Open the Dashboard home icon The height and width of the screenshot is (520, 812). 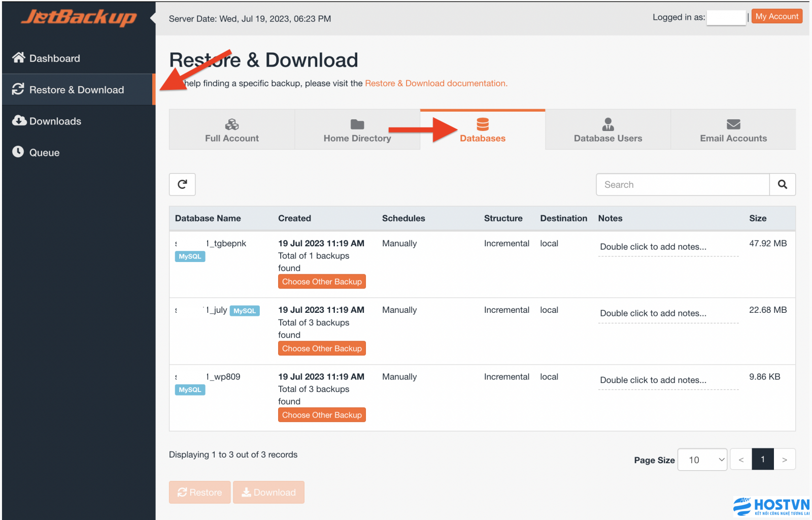19,58
